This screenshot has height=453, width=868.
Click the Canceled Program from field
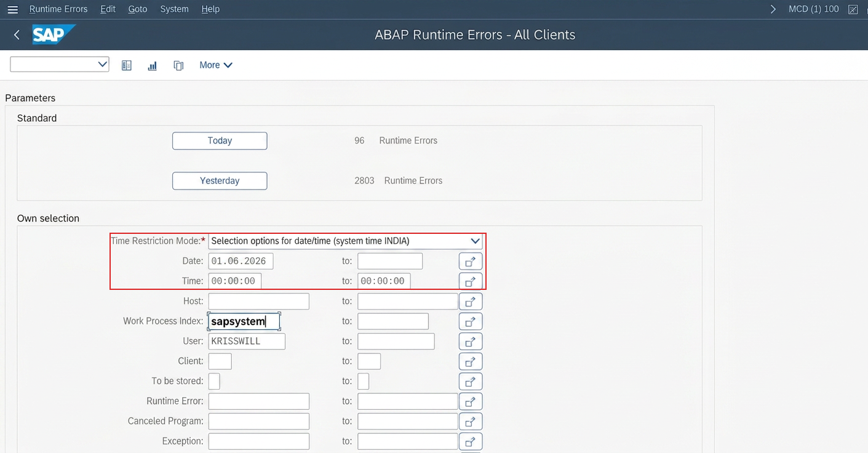point(259,422)
